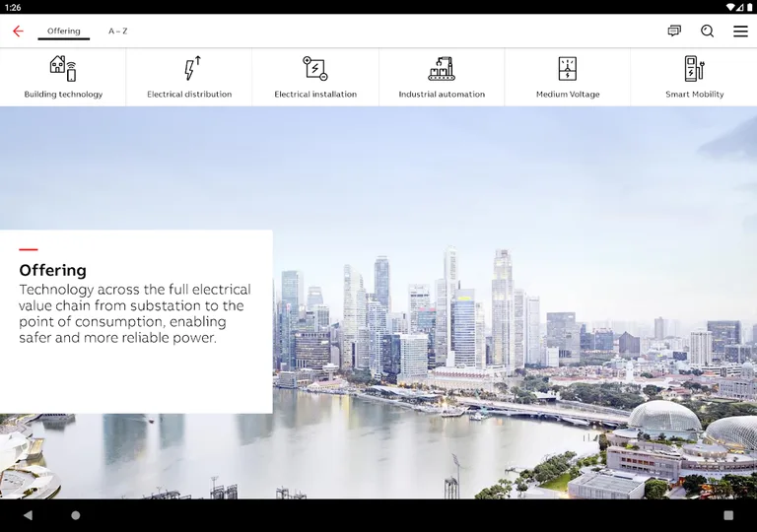This screenshot has height=532, width=757.
Task: Tap the Industrial automation robot icon
Action: pyautogui.click(x=442, y=69)
